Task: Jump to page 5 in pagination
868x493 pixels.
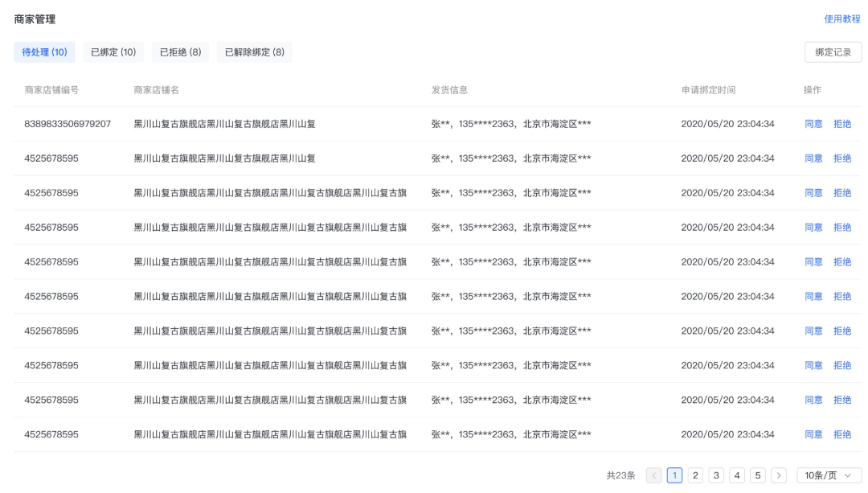Action: coord(758,475)
